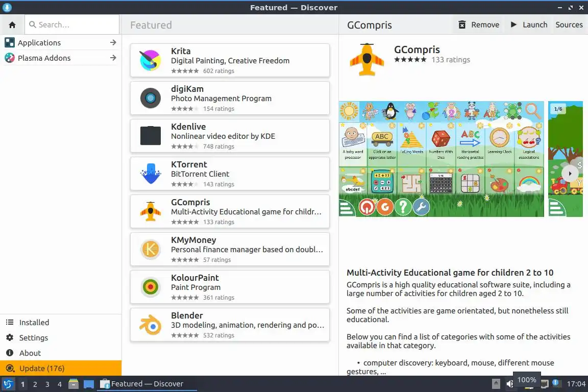588x392 pixels.
Task: Click the About info icon
Action: (x=10, y=353)
